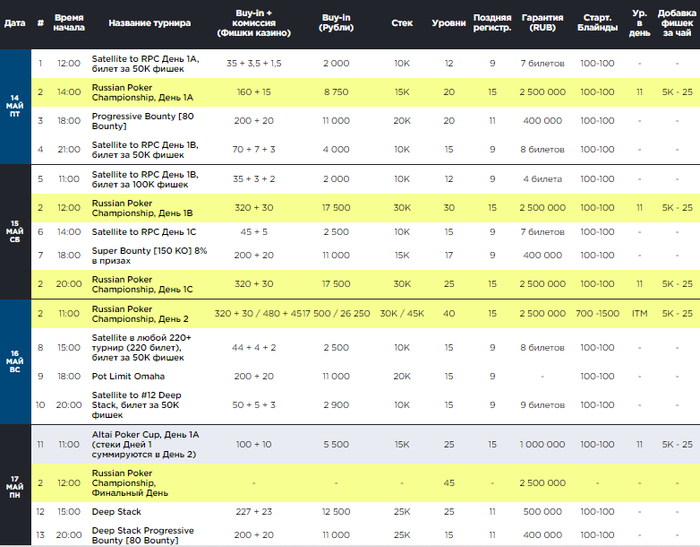Click 'Russian Poker Championship, День 1C' name
The width and height of the screenshot is (700, 547).
point(142,284)
